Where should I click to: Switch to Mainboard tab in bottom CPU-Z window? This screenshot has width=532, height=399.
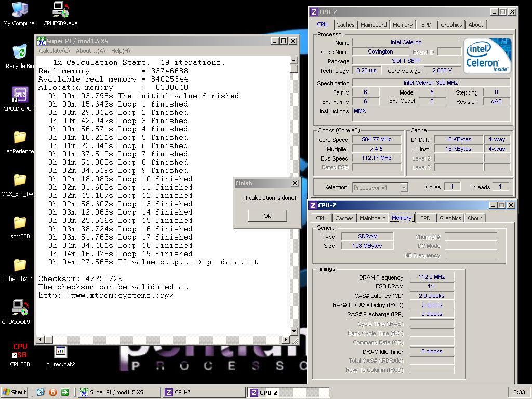tap(373, 218)
